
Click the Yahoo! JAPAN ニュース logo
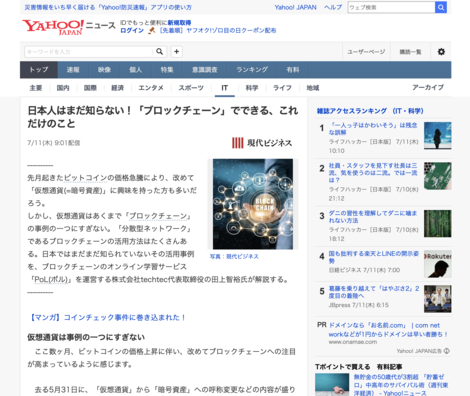coord(69,27)
